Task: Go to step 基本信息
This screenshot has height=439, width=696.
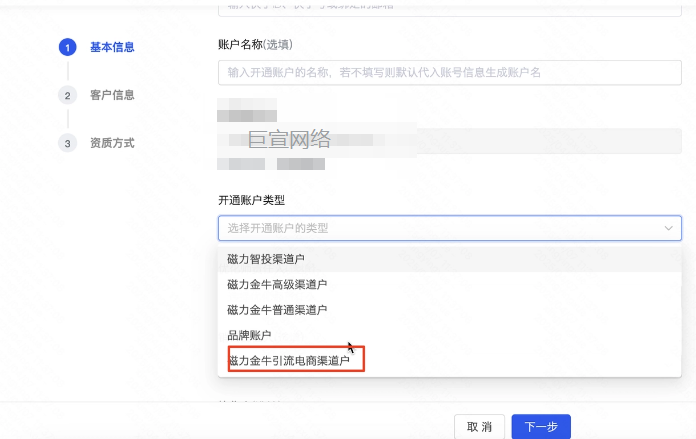Action: (112, 47)
